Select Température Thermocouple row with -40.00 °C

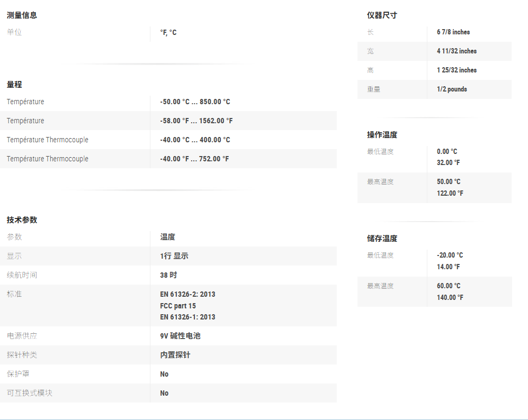click(x=47, y=140)
